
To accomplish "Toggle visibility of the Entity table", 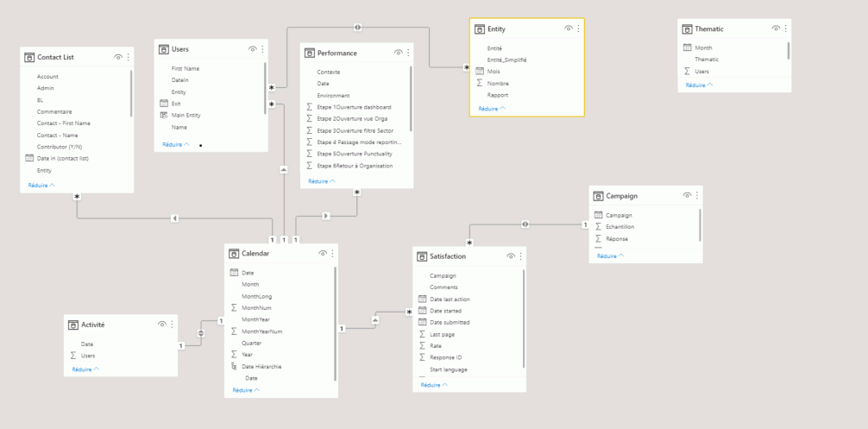I will 568,28.
